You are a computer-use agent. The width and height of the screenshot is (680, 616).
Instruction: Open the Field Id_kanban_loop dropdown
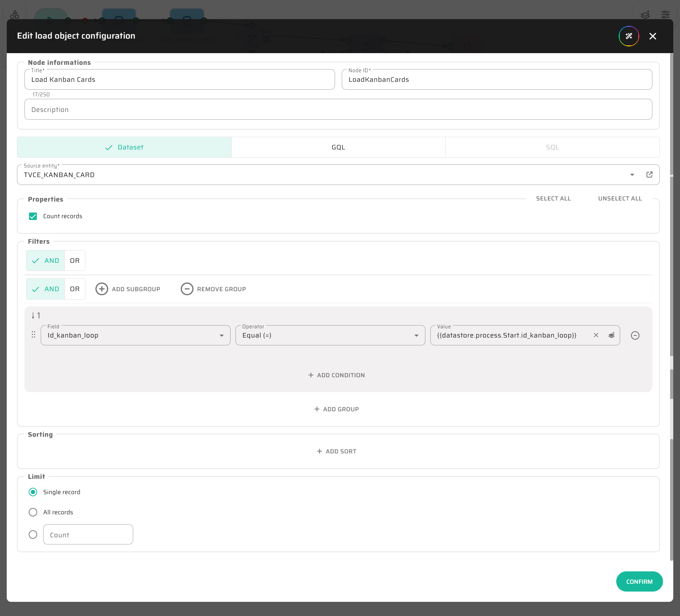221,335
